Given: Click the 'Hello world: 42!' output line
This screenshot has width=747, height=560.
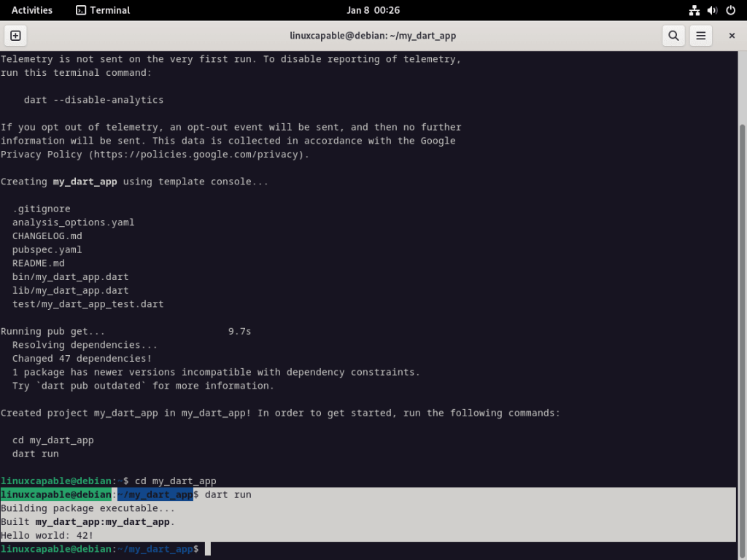Looking at the screenshot, I should pyautogui.click(x=47, y=535).
